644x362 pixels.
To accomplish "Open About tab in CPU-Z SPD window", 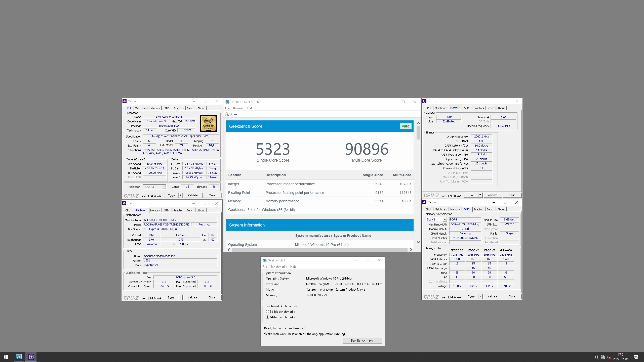I will 501,209.
